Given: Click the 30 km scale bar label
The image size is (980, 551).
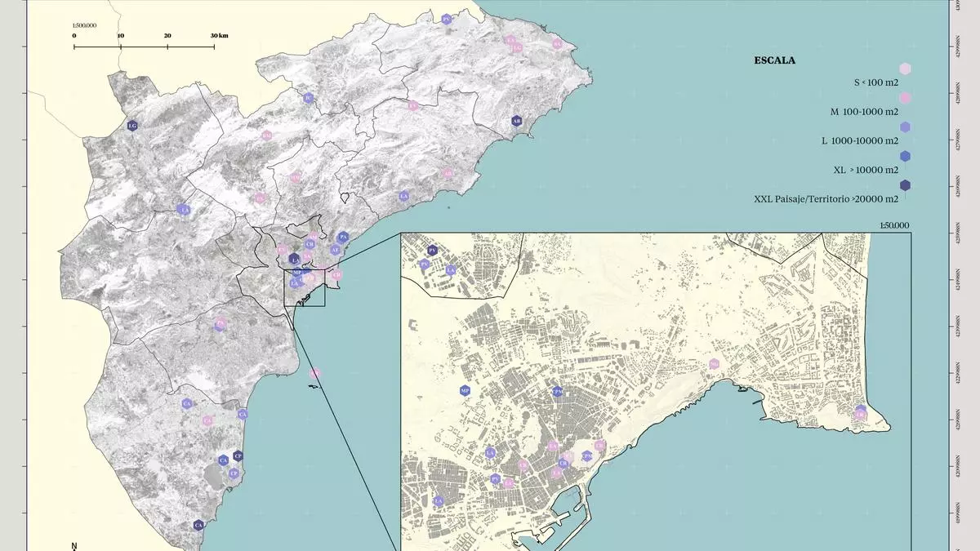Looking at the screenshot, I should (218, 36).
